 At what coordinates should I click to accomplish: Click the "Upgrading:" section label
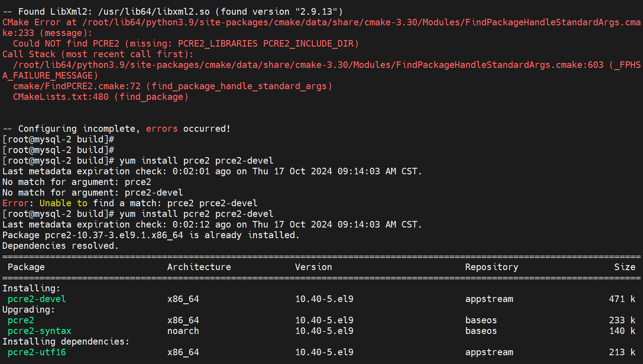click(x=28, y=310)
